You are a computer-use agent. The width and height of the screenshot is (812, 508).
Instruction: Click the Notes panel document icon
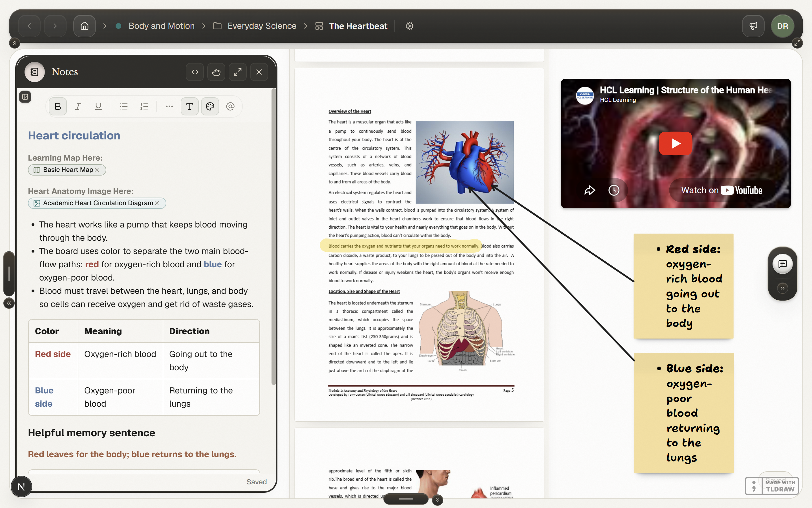(35, 72)
